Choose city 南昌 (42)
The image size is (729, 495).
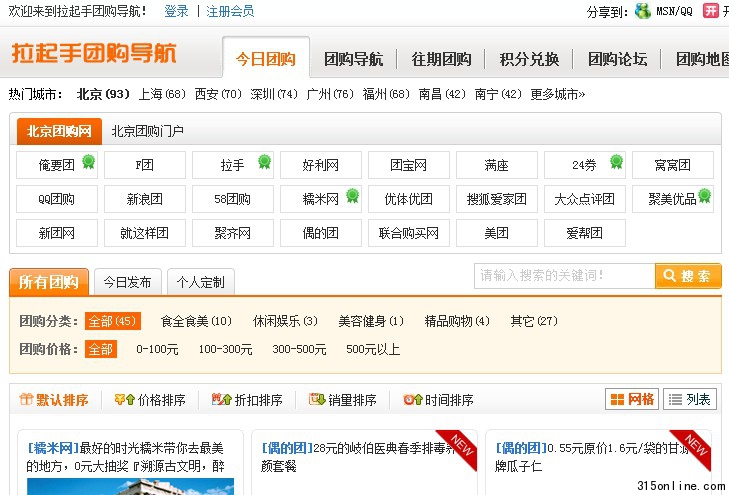point(442,94)
